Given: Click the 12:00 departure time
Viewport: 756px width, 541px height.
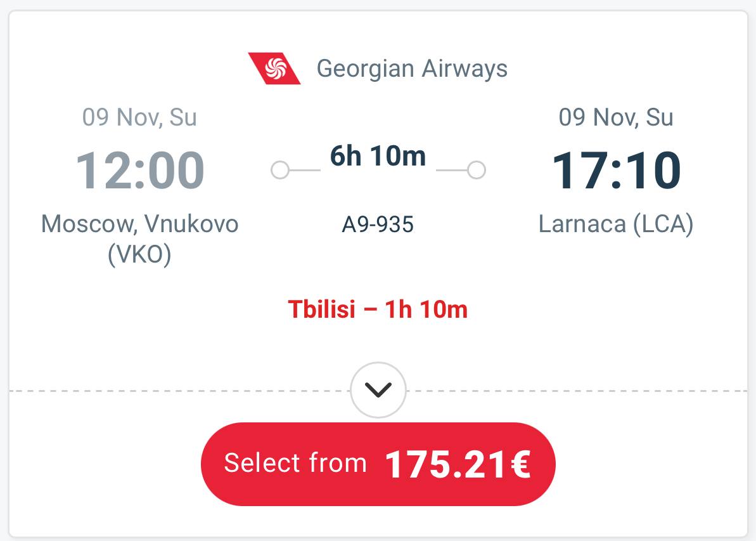Looking at the screenshot, I should coord(139,171).
